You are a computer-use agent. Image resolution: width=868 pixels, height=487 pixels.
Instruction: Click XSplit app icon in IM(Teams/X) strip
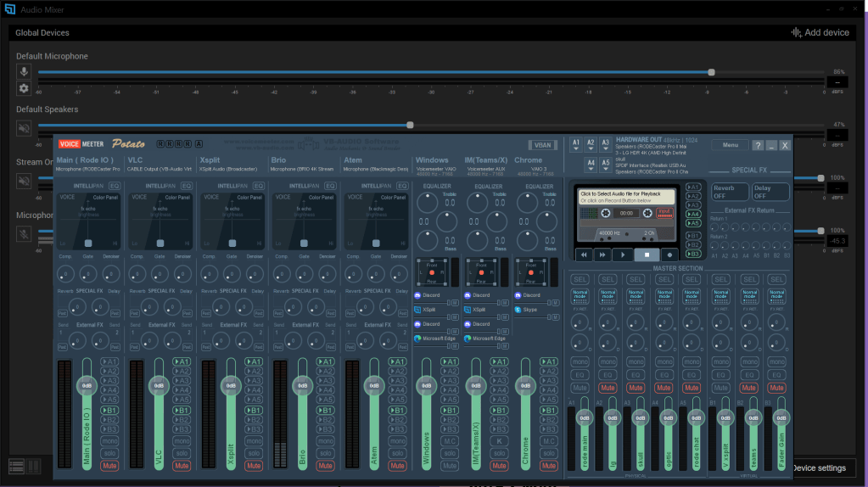coord(468,310)
